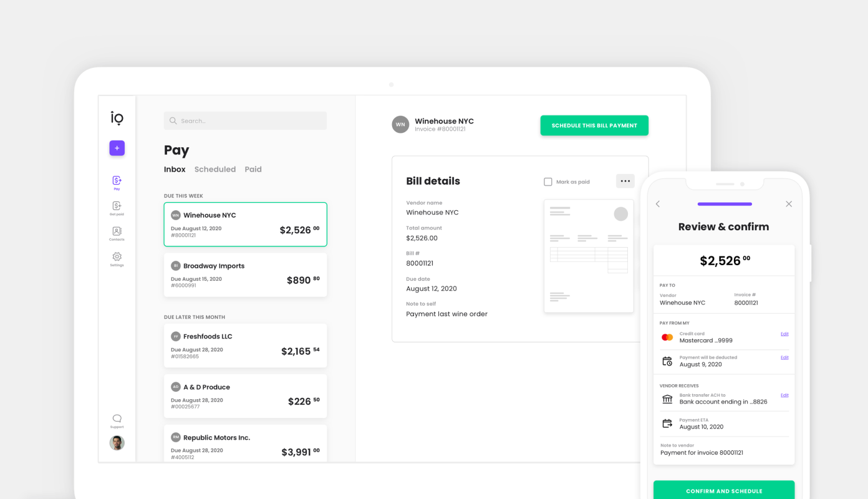The image size is (868, 499).
Task: Edit the bank transfer ACH destination
Action: [784, 395]
